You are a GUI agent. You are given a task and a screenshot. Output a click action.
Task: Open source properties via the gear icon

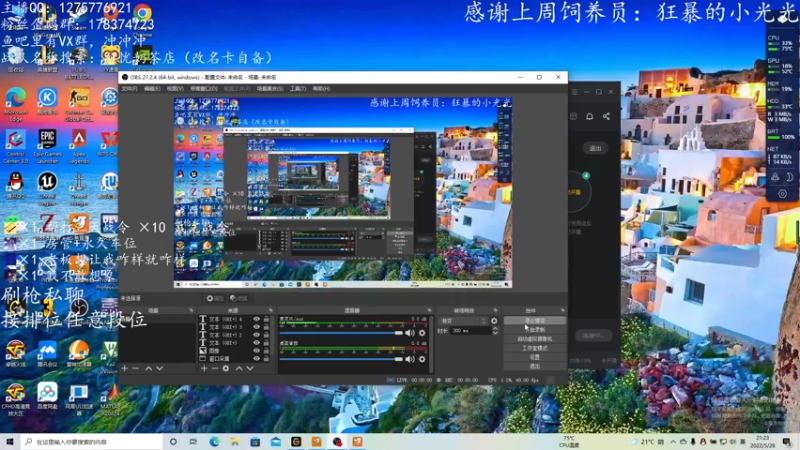click(x=226, y=368)
